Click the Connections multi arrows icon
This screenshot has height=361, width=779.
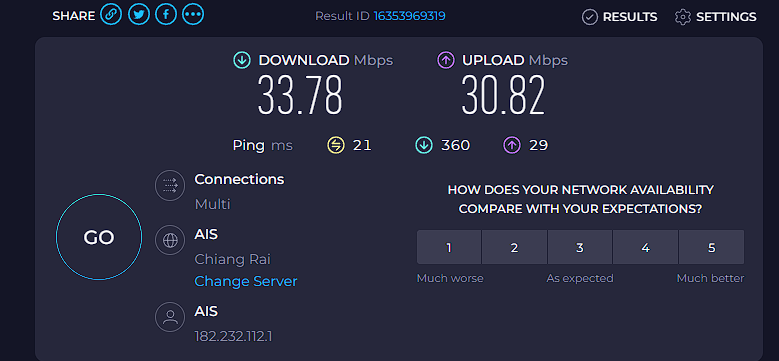[x=170, y=186]
